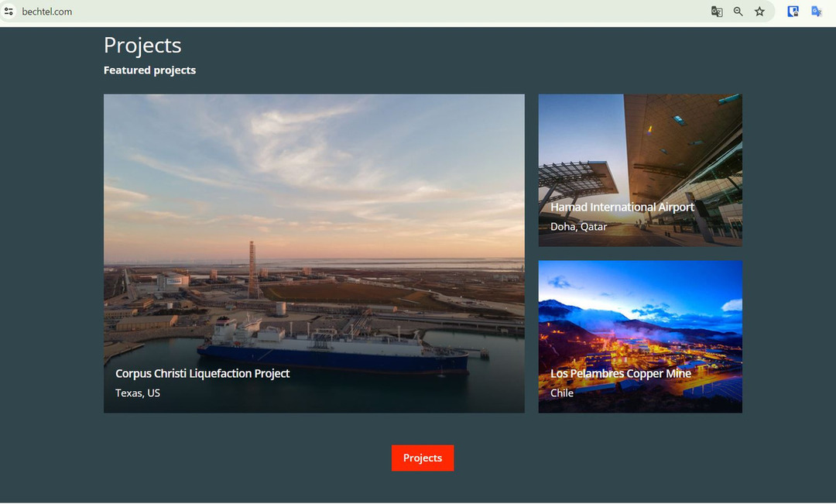
Task: Click the Hamad International Airport title text
Action: (x=622, y=207)
